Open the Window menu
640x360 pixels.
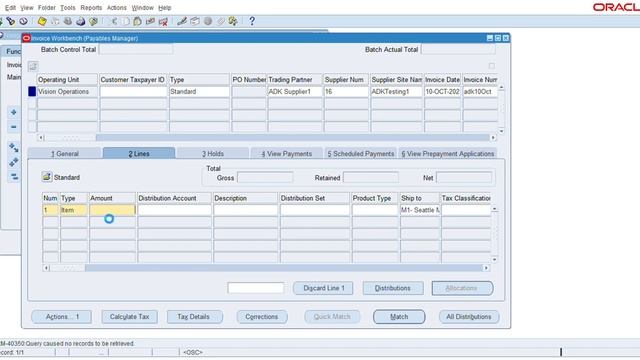[142, 8]
